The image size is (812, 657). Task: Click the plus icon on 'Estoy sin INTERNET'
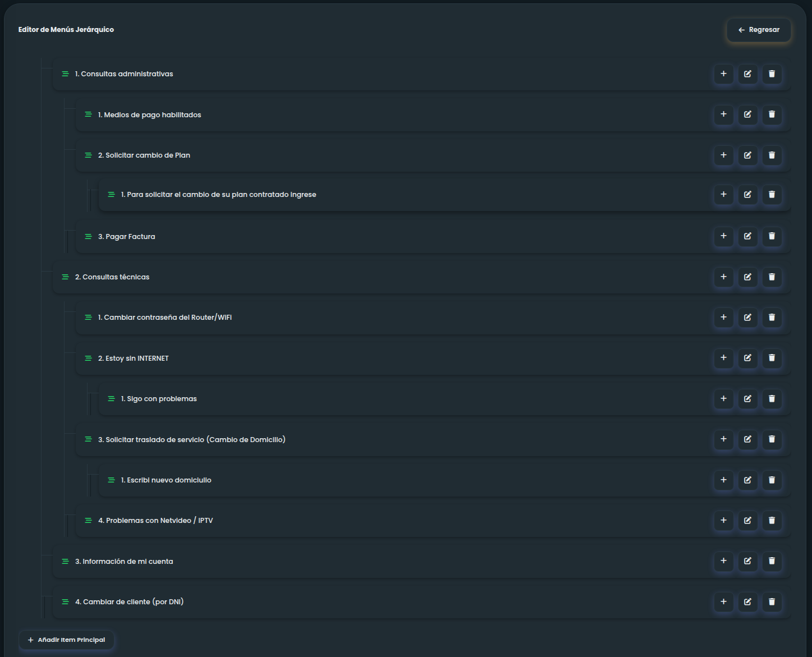(x=723, y=359)
